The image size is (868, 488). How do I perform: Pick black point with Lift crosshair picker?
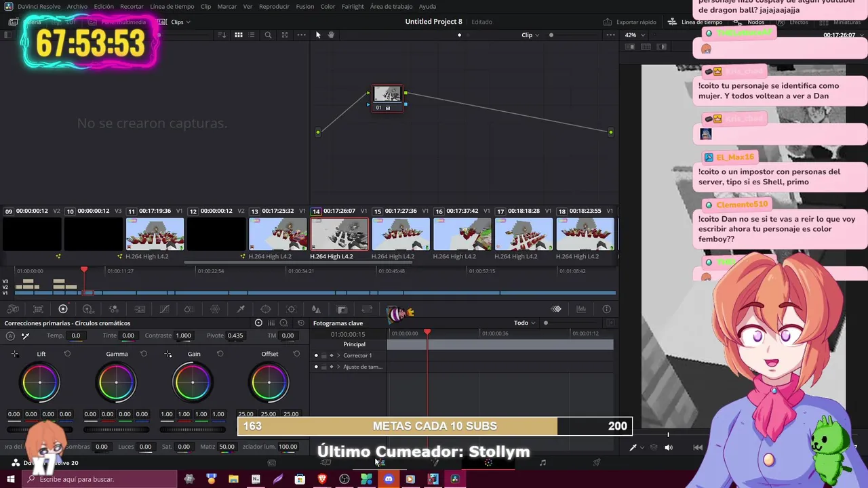tap(15, 354)
